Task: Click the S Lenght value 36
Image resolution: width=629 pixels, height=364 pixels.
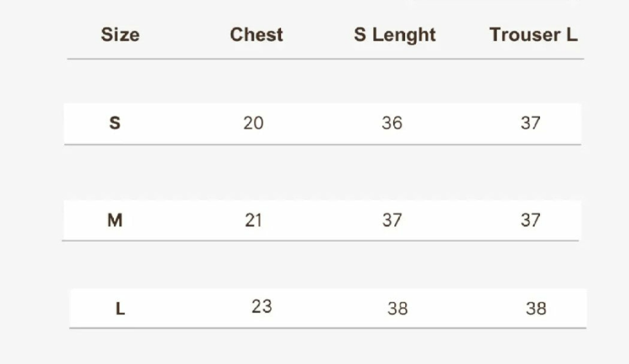Action: coord(392,123)
